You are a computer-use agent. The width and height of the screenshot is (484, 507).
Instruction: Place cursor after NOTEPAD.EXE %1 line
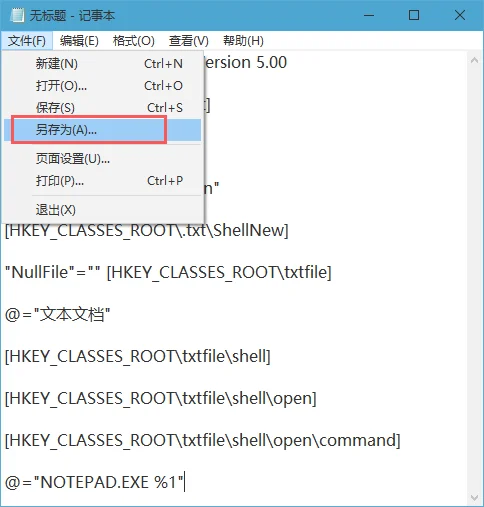(184, 482)
